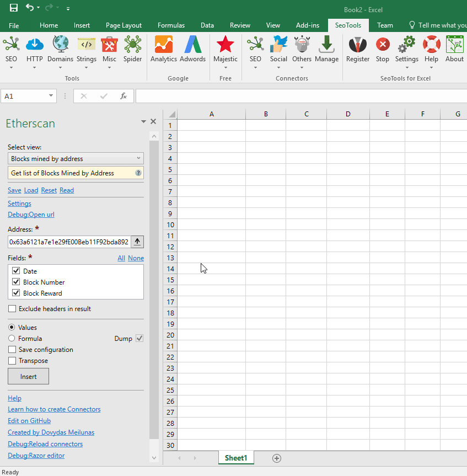This screenshot has height=476, width=467.
Task: Click the cell reference picker arrow next to Address
Action: [137, 242]
